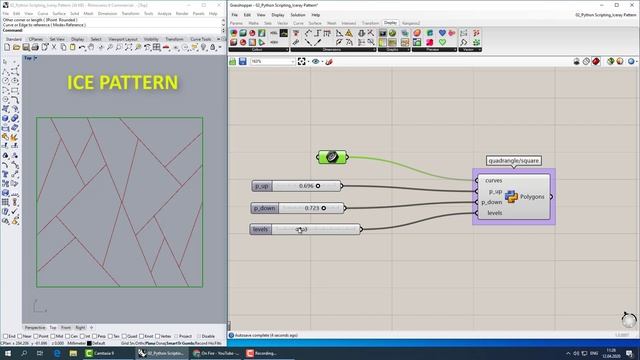This screenshot has width=640, height=360.
Task: Click the Python icon on Polygons component
Action: 511,197
